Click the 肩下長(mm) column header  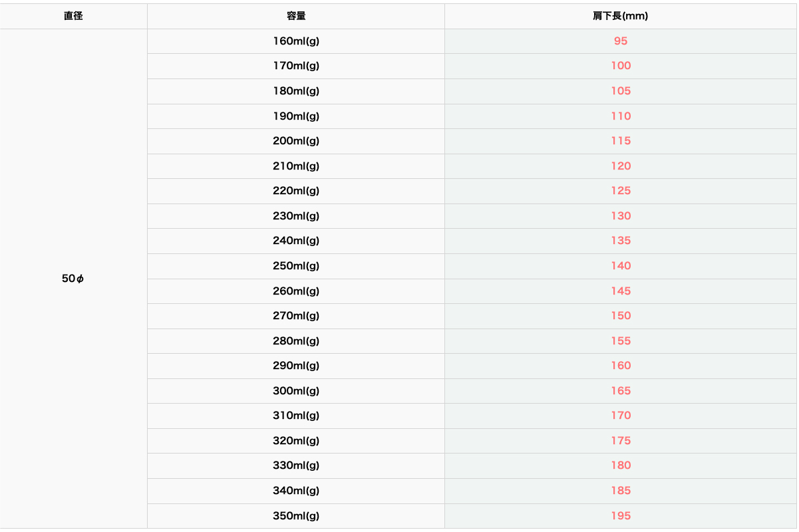(621, 16)
